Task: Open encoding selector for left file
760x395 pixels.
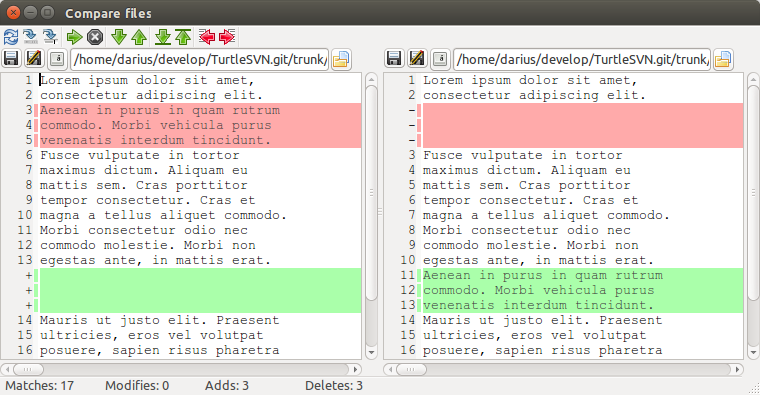Action: [x=57, y=59]
